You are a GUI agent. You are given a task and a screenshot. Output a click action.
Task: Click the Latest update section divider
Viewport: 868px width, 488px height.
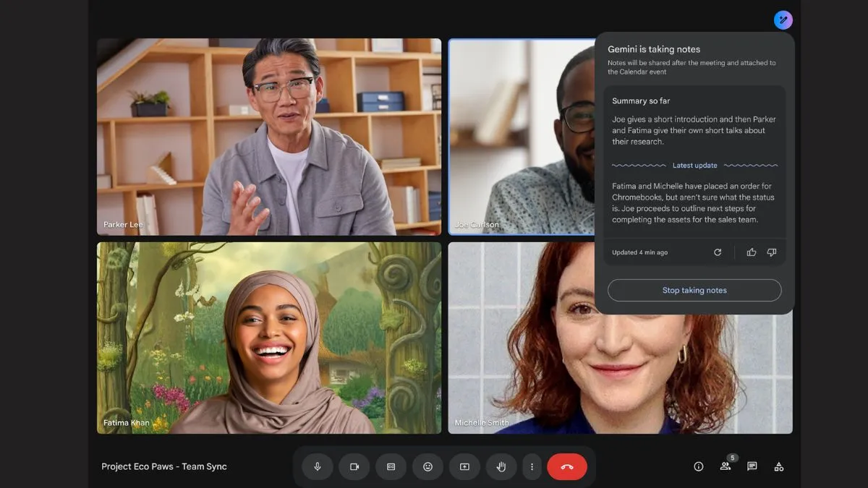pos(694,165)
